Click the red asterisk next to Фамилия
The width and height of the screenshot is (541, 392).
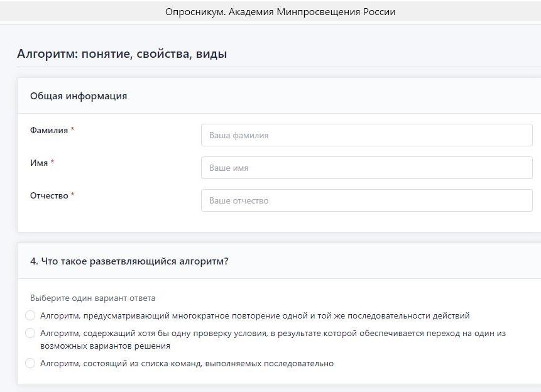[x=72, y=130]
